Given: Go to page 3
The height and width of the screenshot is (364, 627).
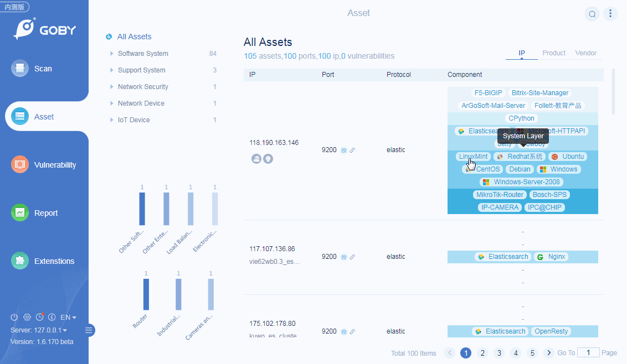Looking at the screenshot, I should point(499,353).
